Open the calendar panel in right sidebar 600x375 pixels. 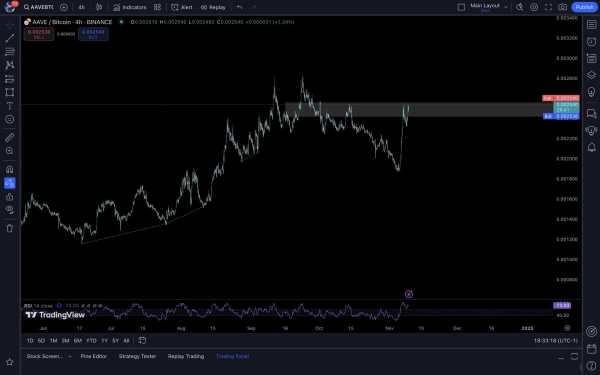click(592, 349)
